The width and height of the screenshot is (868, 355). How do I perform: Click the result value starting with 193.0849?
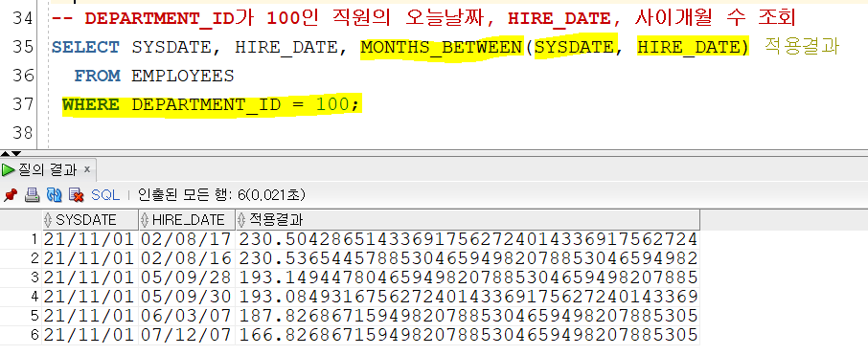[x=468, y=297]
